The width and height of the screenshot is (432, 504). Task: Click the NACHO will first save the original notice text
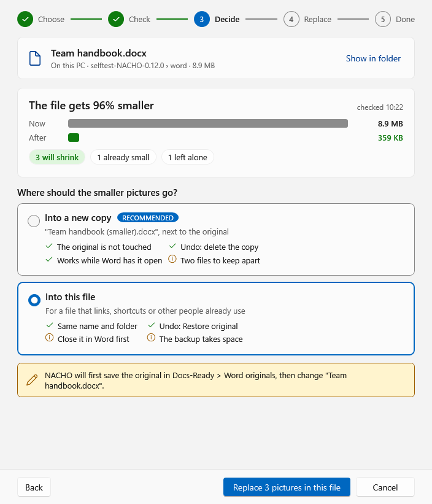click(196, 380)
